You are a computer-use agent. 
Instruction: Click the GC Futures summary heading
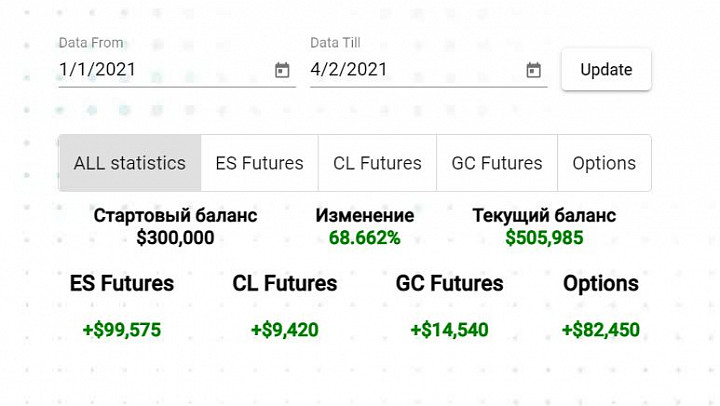pyautogui.click(x=450, y=283)
